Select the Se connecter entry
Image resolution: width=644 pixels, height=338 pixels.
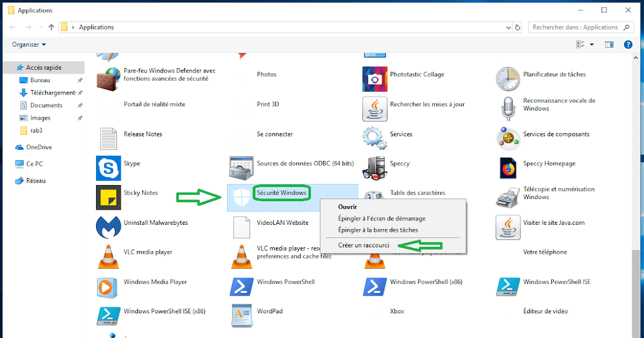(275, 134)
